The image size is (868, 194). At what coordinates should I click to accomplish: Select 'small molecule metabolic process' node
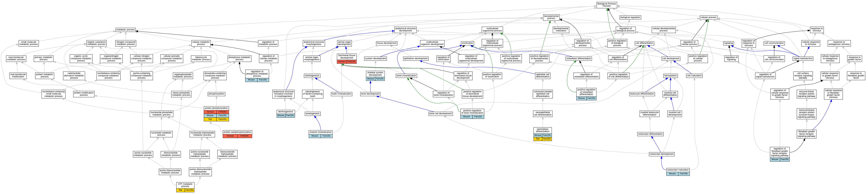coord(29,43)
